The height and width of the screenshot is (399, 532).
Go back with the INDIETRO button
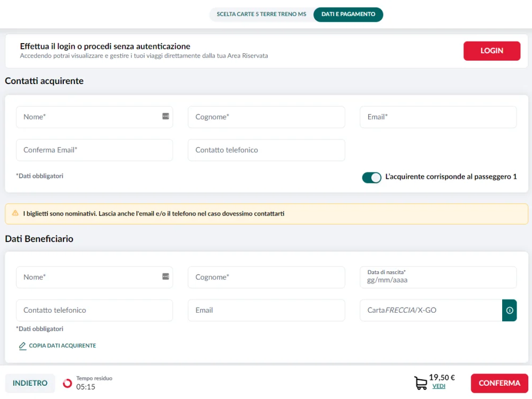(x=30, y=383)
